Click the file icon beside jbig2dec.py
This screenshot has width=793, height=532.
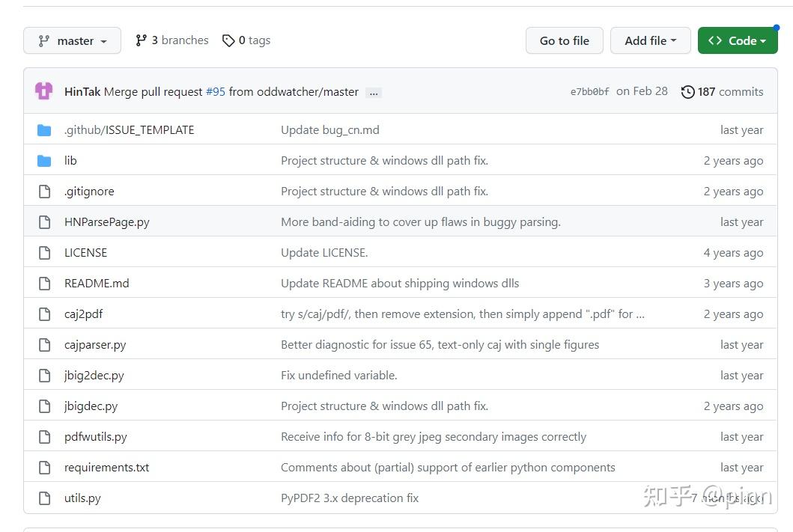44,376
